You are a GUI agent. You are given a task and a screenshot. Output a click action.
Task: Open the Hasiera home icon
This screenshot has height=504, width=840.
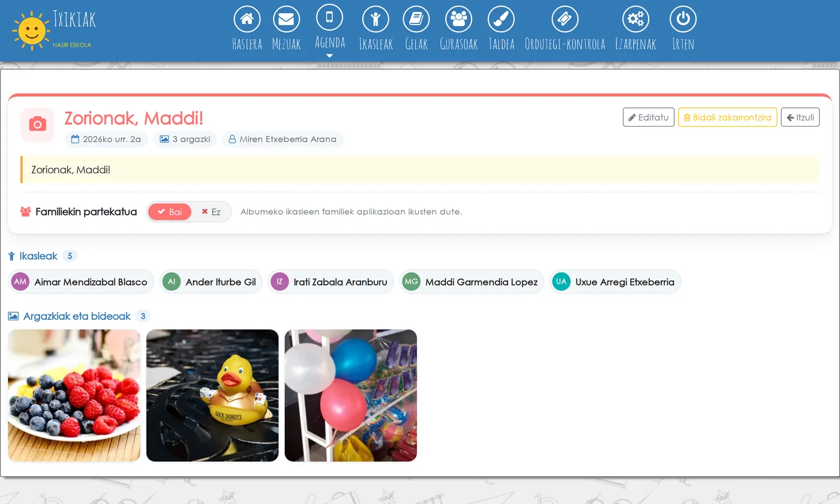(247, 19)
